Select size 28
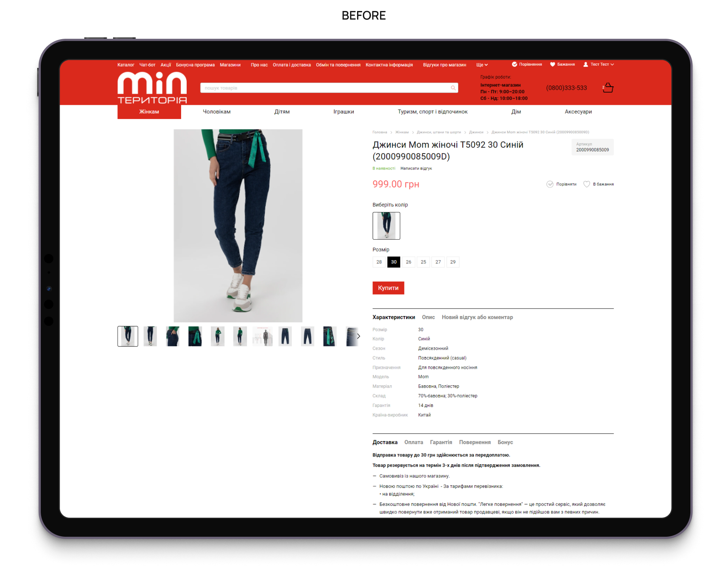Viewport: 728px width, 585px height. (x=379, y=262)
